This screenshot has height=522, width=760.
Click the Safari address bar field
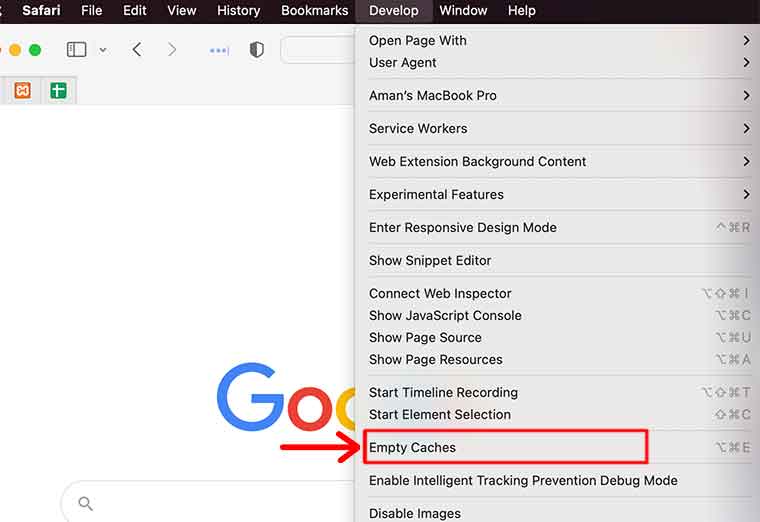pos(318,49)
